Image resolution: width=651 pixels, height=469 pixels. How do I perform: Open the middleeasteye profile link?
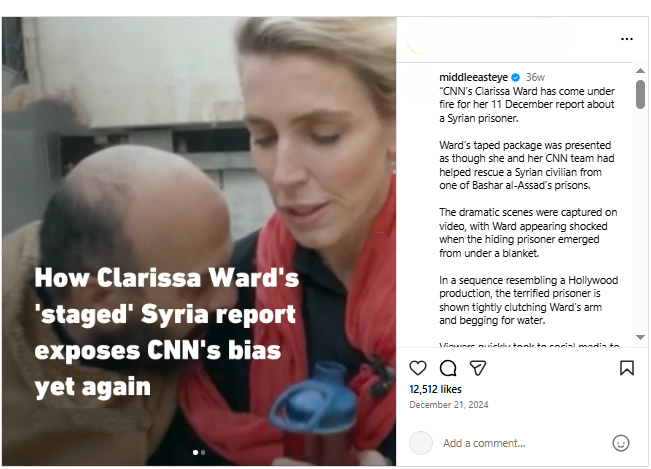click(x=473, y=77)
